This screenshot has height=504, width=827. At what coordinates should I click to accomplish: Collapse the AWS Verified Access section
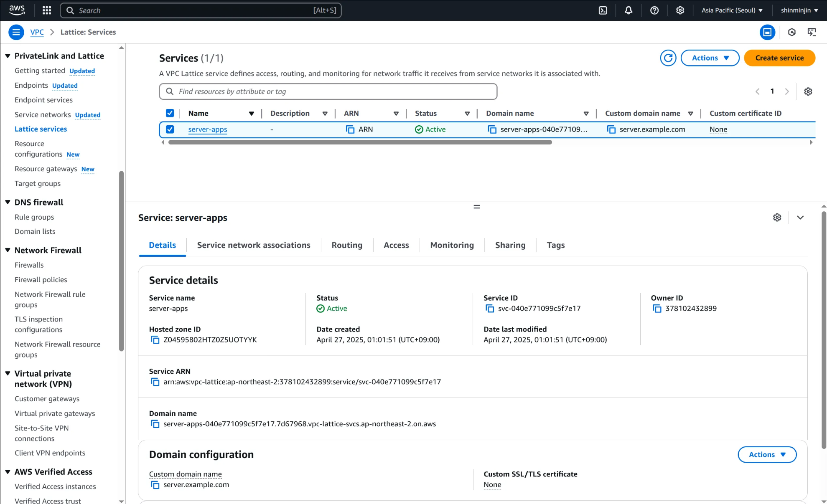coord(8,471)
